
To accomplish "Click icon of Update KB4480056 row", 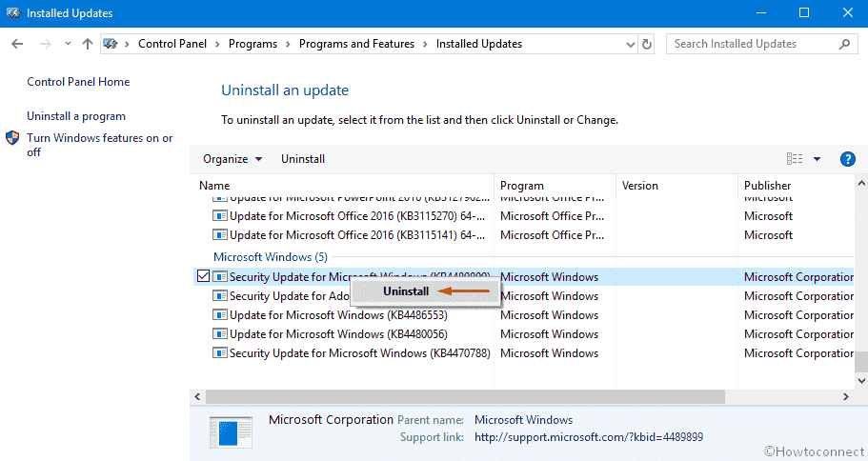I will 220,333.
